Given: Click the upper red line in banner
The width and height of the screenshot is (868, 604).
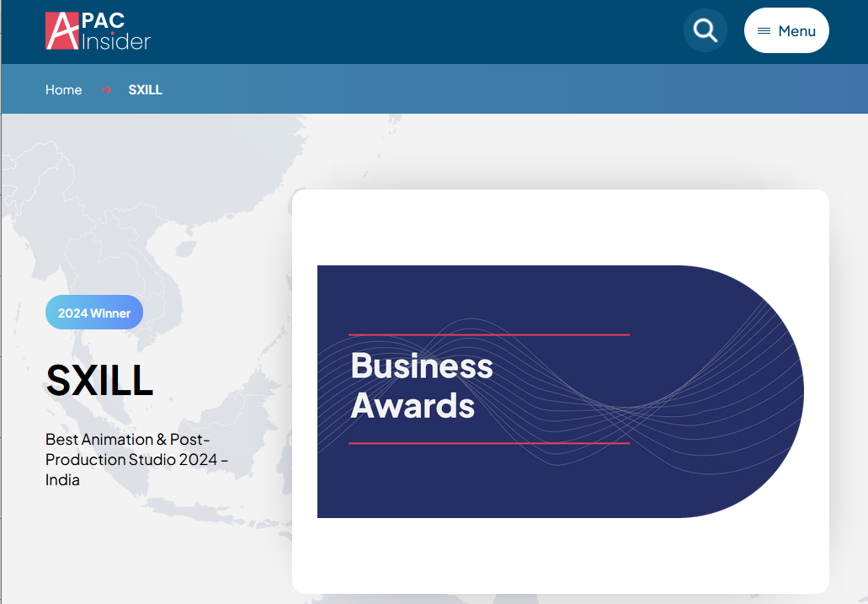Looking at the screenshot, I should click(x=488, y=334).
